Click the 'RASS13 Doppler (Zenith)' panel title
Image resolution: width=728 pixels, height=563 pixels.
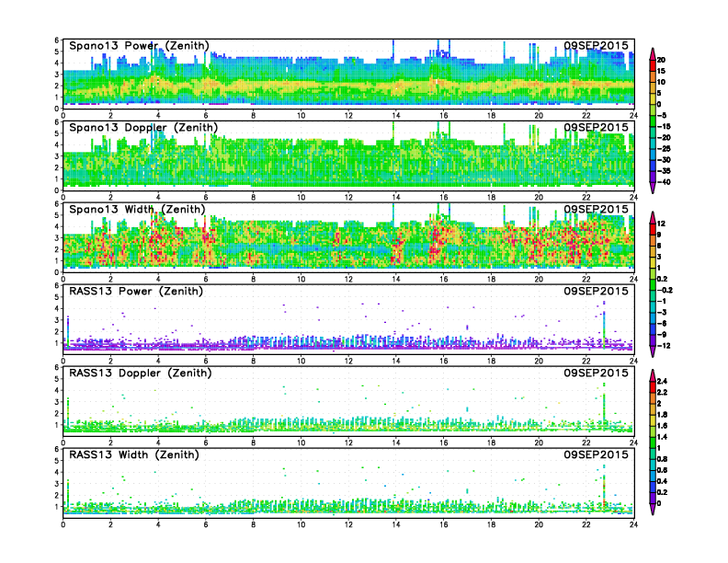point(141,373)
